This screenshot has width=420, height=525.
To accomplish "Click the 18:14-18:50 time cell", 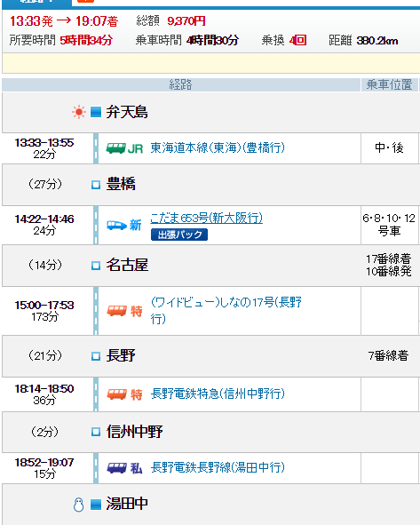I will click(x=44, y=394).
